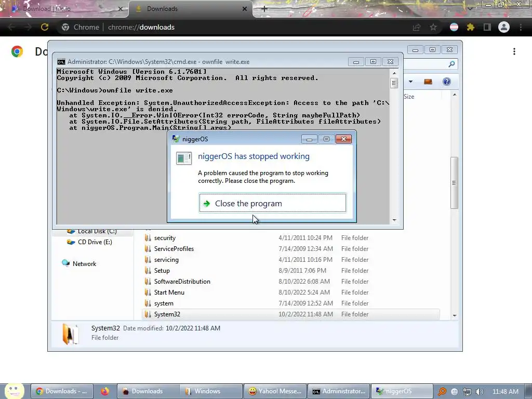
Task: Open the Explorer view options dropdown arrow
Action: pyautogui.click(x=410, y=82)
